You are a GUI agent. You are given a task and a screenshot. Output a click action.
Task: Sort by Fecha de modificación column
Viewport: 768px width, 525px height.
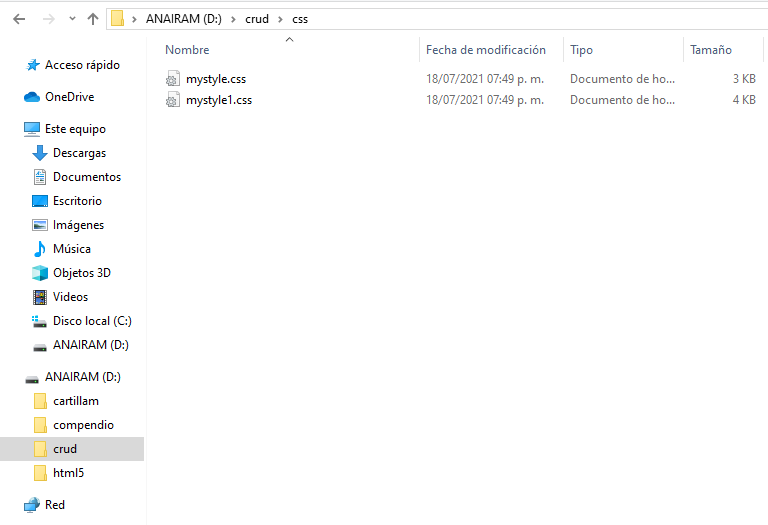tap(486, 50)
